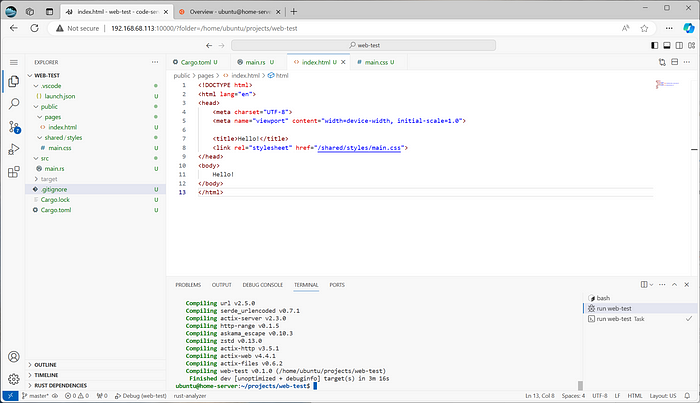Open the Run and Debug view
The width and height of the screenshot is (700, 403).
tap(14, 150)
